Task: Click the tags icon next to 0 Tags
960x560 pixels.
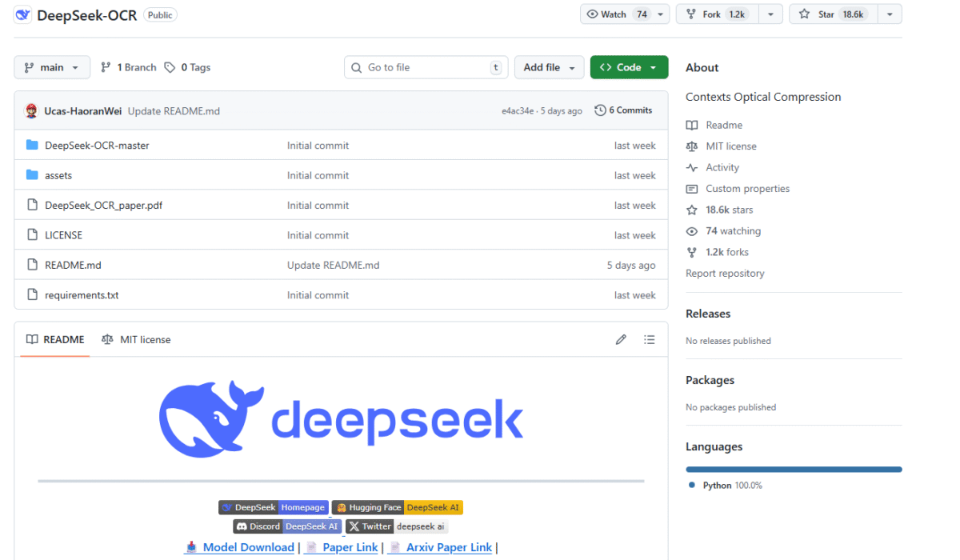Action: point(170,68)
